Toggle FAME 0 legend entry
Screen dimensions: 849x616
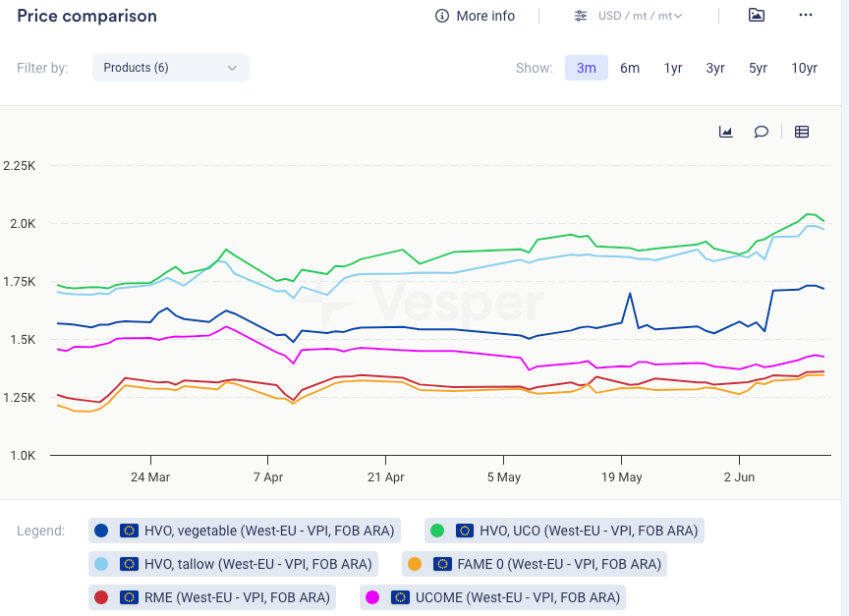pos(558,564)
